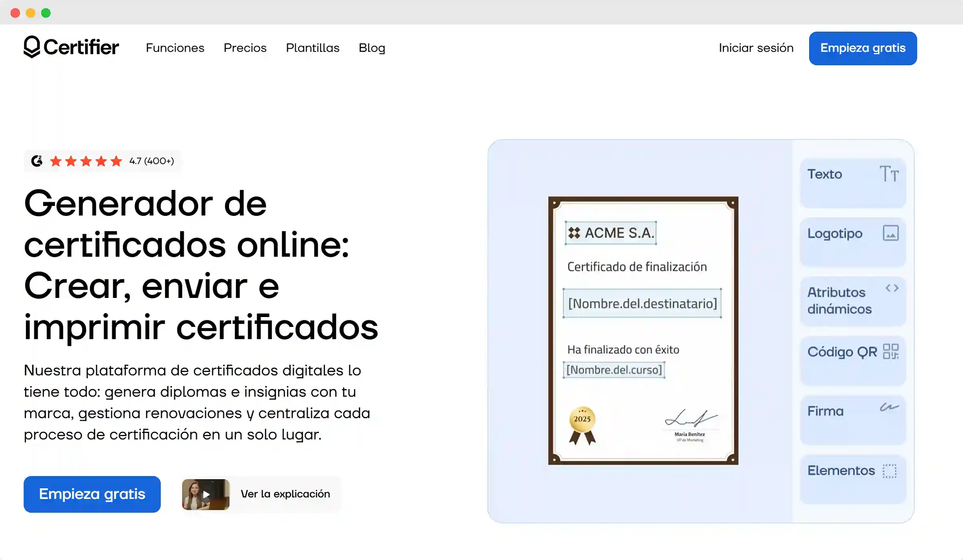Click the G2 review logo icon
The height and width of the screenshot is (560, 963).
click(x=37, y=161)
